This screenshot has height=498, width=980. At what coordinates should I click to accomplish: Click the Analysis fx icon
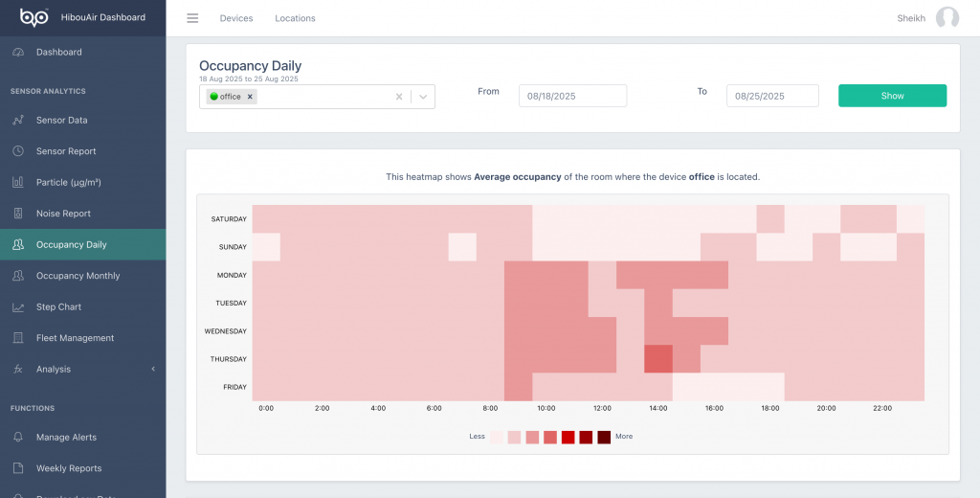[18, 369]
